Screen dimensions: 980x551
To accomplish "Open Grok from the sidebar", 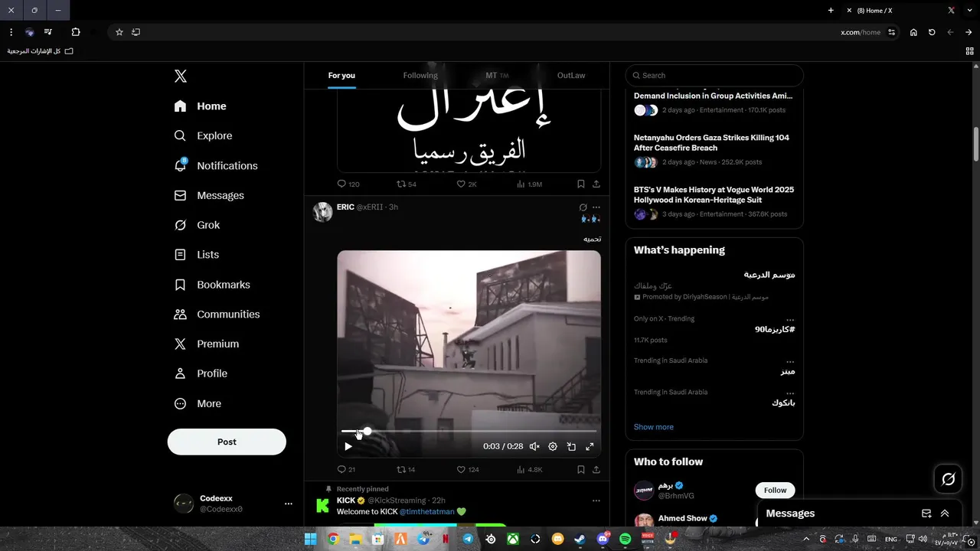I will coord(197,225).
